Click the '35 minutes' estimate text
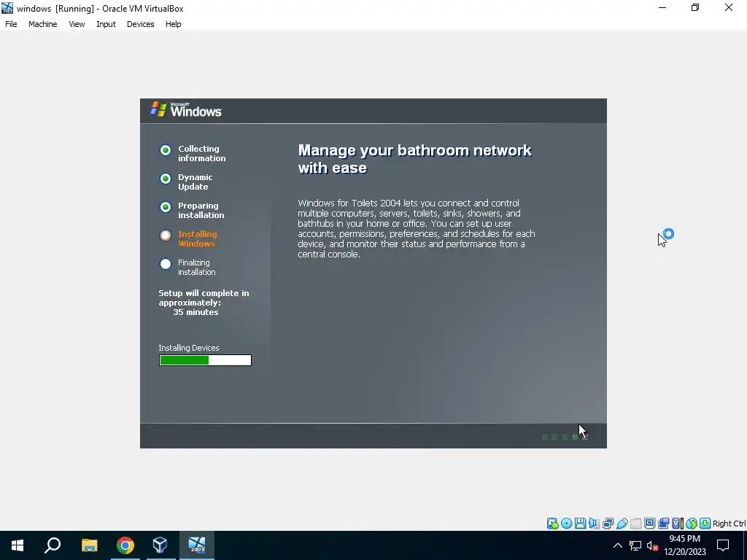The image size is (747, 560). (196, 312)
